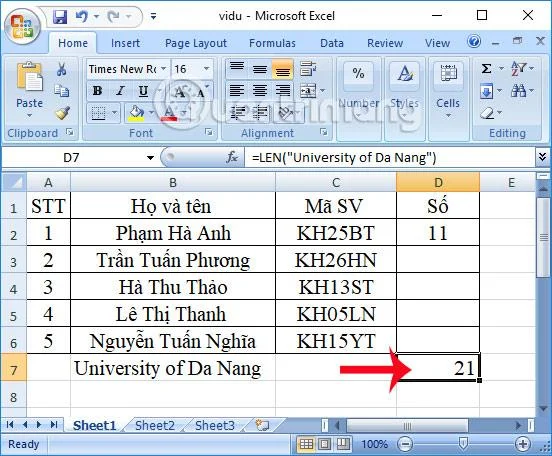The height and width of the screenshot is (456, 552).
Task: Toggle Italic formatting
Action: click(120, 91)
